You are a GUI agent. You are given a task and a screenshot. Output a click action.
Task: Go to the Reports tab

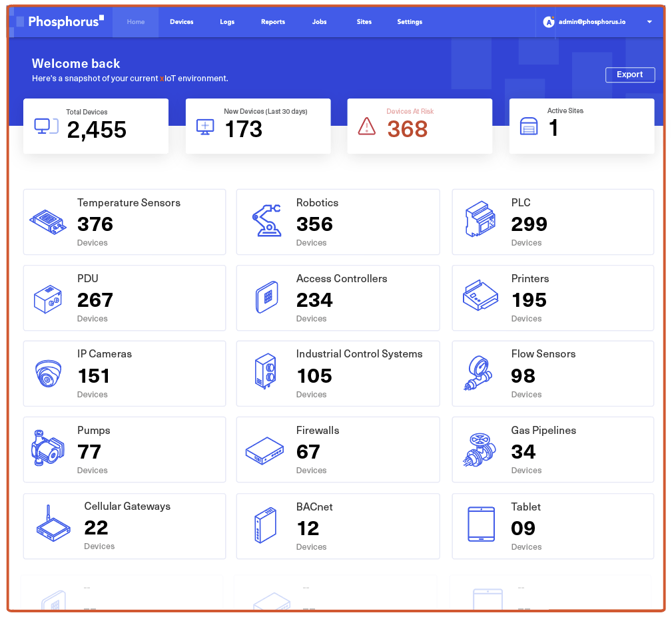[x=273, y=22]
